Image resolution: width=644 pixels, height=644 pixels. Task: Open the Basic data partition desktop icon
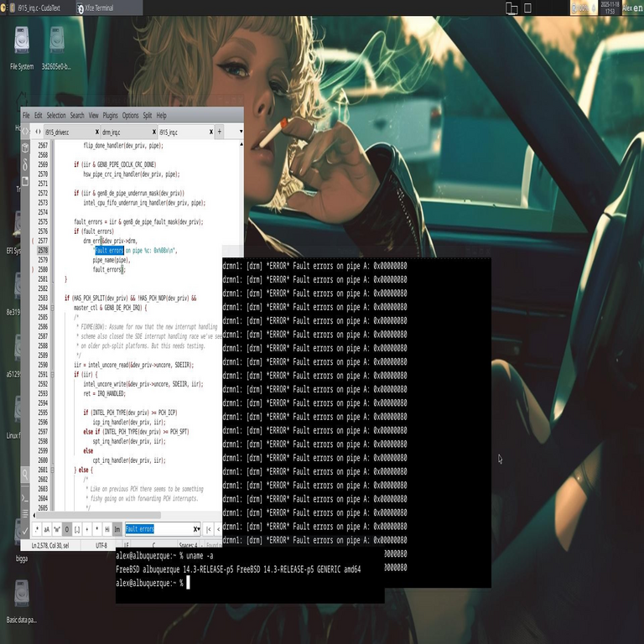click(x=22, y=595)
